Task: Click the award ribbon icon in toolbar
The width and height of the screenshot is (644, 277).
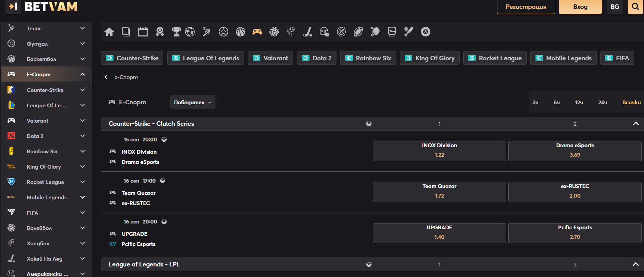Action: tap(160, 32)
